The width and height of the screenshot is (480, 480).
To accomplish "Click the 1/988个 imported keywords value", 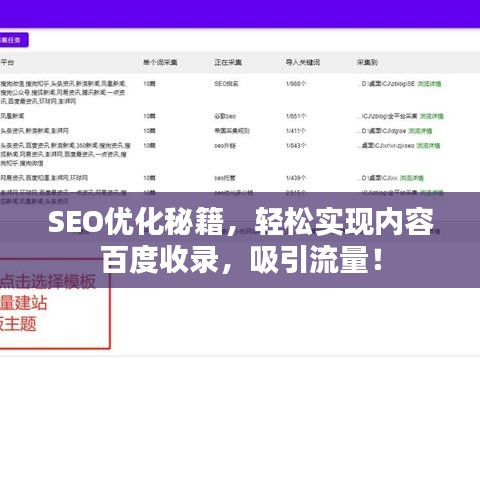I will click(x=296, y=84).
